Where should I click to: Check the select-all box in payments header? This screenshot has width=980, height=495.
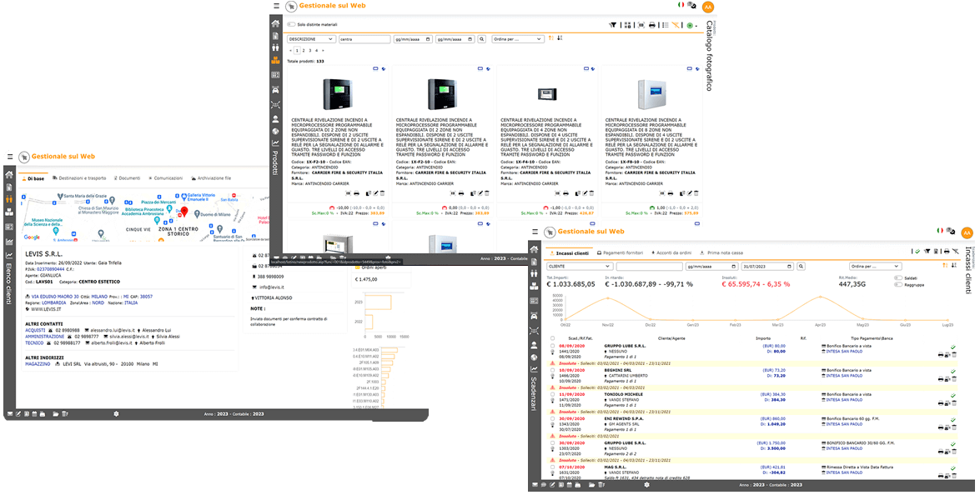[x=552, y=338]
